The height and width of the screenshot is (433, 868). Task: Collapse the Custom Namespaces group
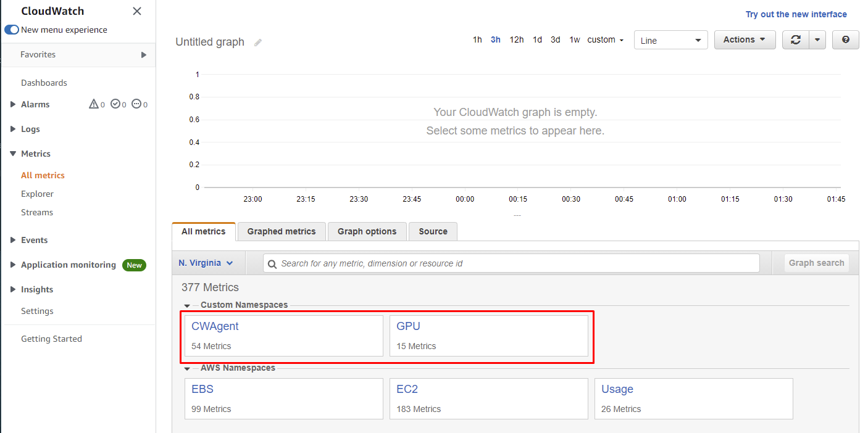coord(187,305)
